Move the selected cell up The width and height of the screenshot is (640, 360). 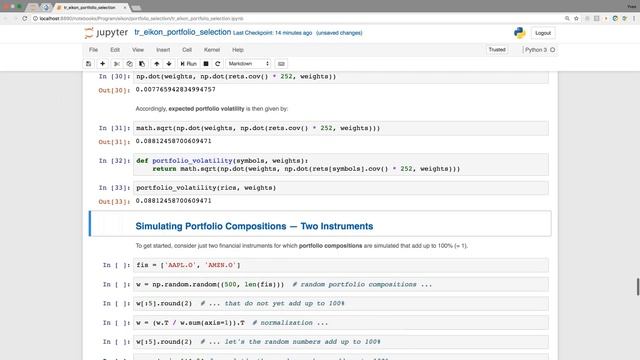(x=157, y=64)
